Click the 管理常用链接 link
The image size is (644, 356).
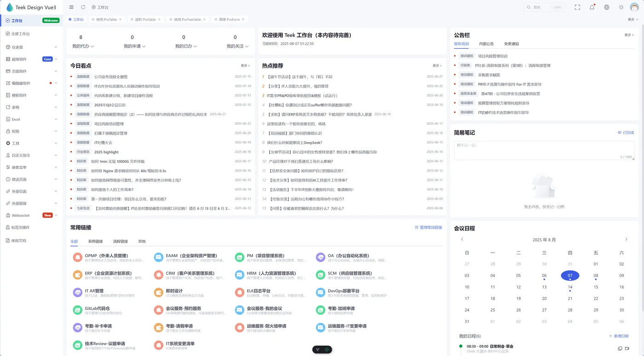(x=428, y=227)
